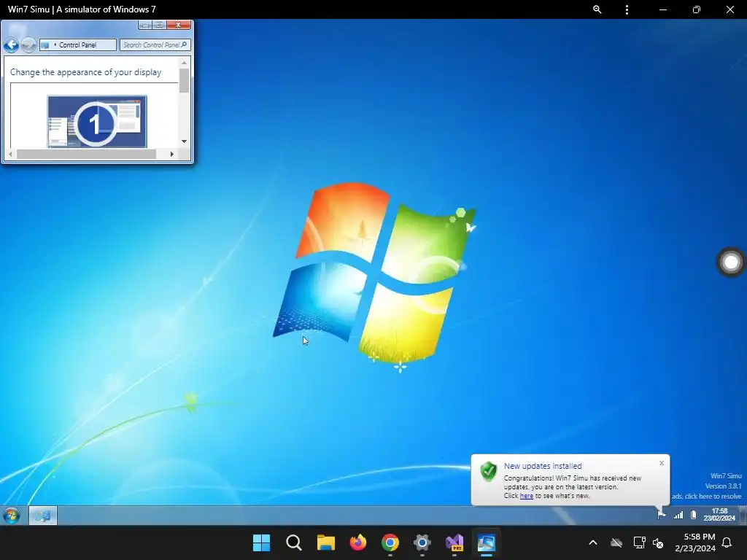
Task: Launch Google Chrome from the taskbar
Action: 390,542
